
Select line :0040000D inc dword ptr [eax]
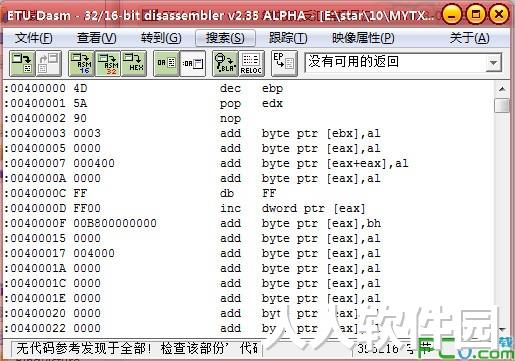point(248,209)
